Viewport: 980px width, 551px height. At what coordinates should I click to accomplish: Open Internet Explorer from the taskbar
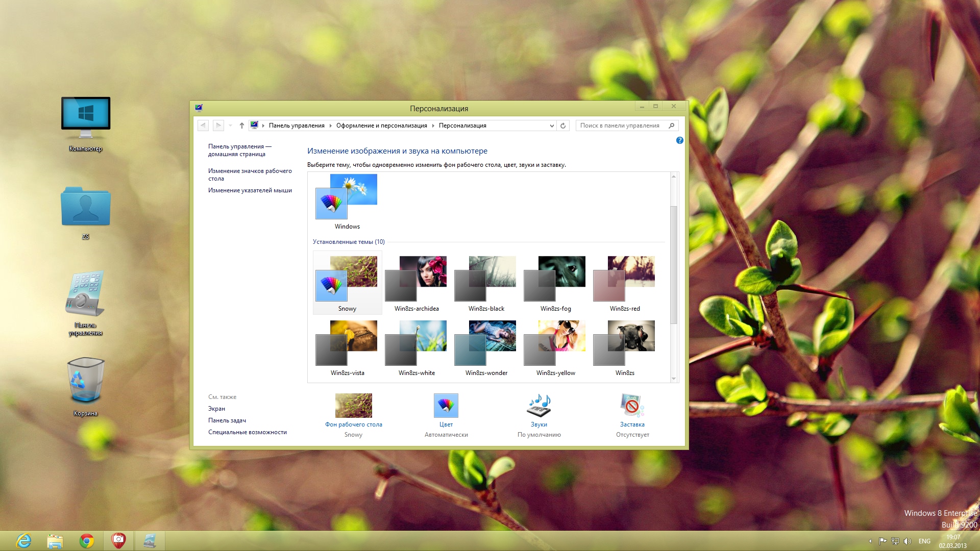click(x=23, y=541)
